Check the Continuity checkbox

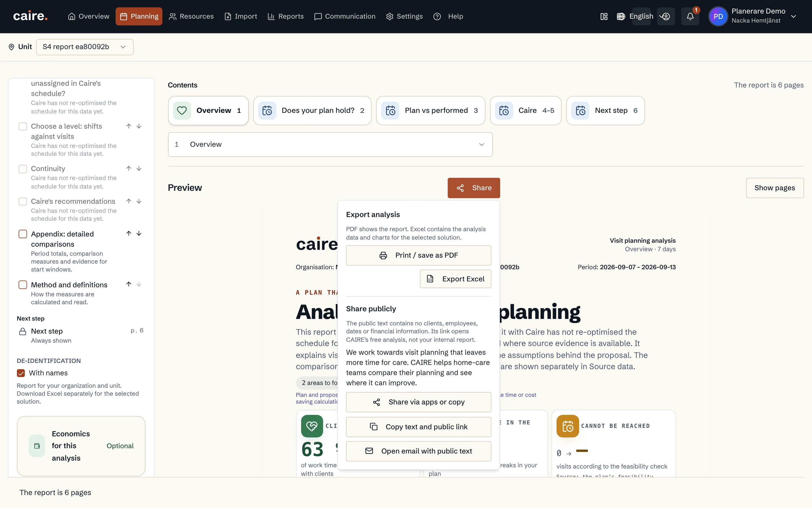(x=23, y=169)
